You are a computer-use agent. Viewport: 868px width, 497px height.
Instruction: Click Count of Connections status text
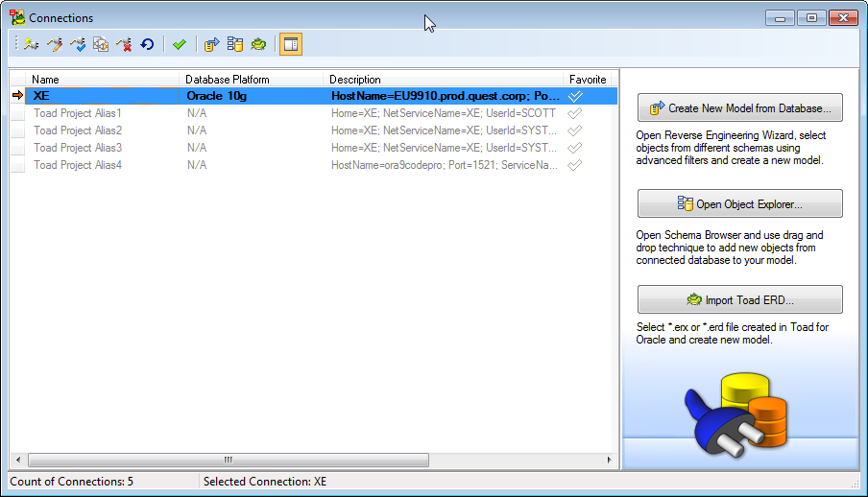tap(71, 482)
